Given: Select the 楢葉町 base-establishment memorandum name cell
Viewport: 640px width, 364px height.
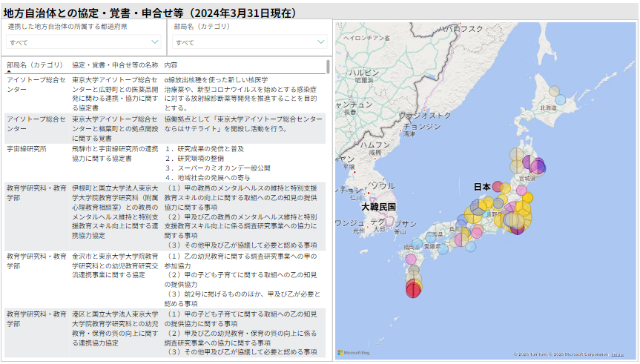Looking at the screenshot, I should (115, 128).
